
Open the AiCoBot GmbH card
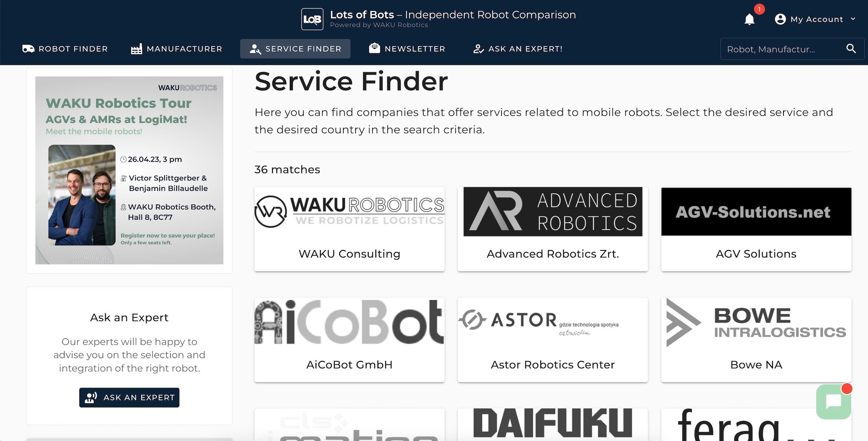(x=349, y=340)
